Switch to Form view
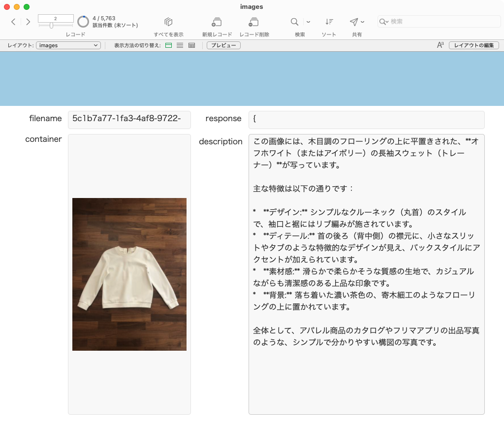Image resolution: width=504 pixels, height=430 pixels. [168, 45]
